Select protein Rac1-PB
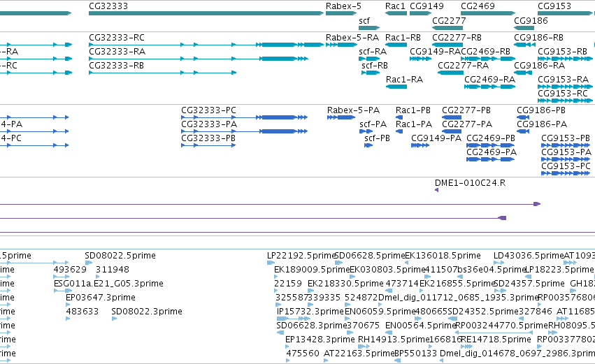The width and height of the screenshot is (595, 364). tap(399, 117)
